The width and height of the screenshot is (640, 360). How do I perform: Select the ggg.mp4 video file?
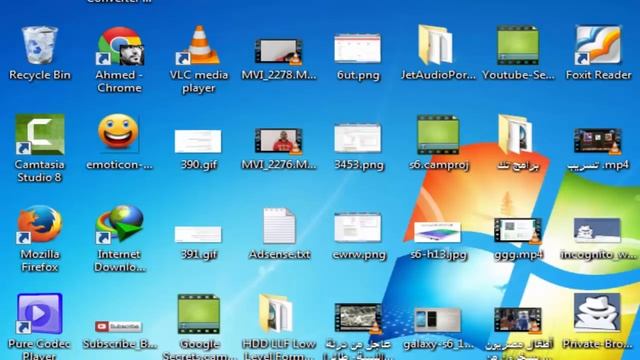(x=518, y=231)
